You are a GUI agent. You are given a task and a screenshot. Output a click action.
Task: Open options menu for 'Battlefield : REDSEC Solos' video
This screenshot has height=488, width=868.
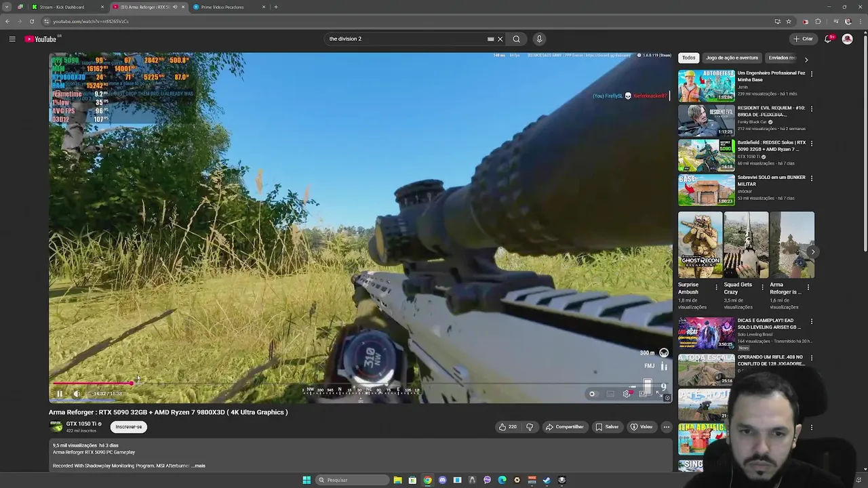pos(812,143)
